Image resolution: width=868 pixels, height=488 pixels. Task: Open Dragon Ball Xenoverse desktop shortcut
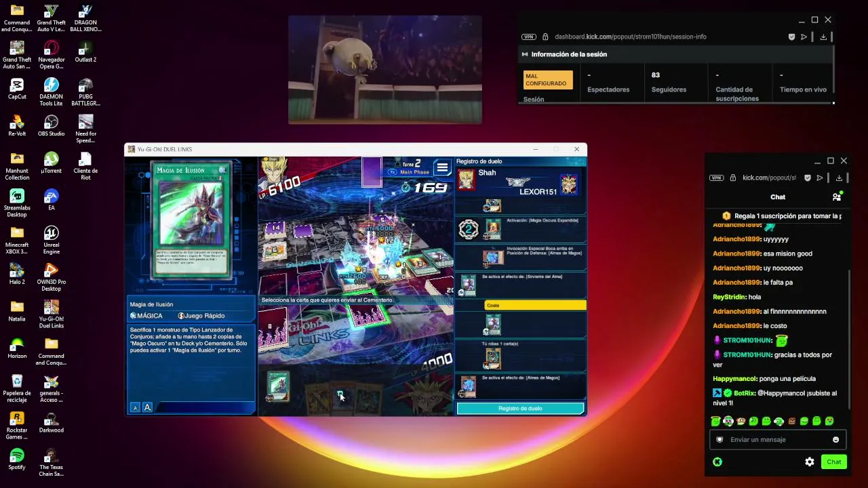(85, 18)
